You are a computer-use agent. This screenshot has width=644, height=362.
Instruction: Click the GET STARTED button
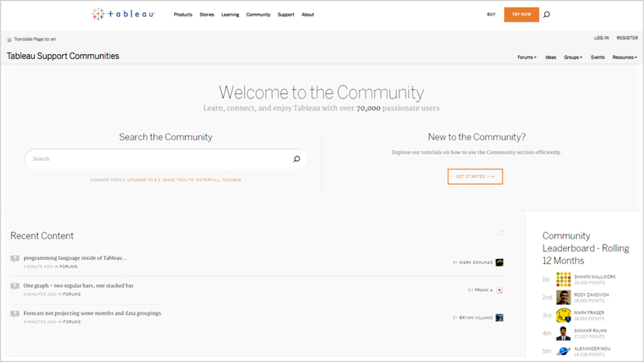pos(475,177)
